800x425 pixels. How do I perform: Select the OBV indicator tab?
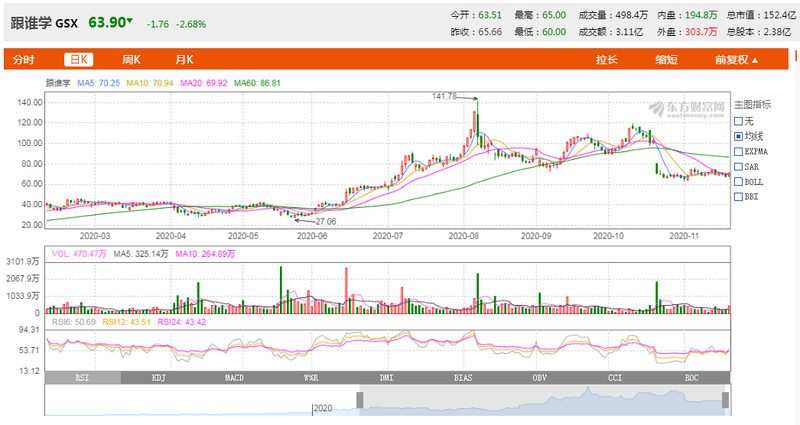point(539,378)
